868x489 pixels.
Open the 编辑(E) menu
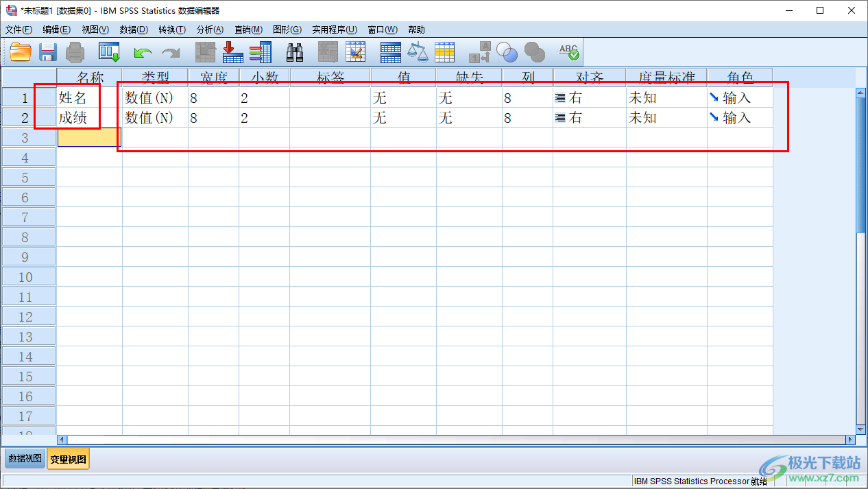pyautogui.click(x=56, y=29)
